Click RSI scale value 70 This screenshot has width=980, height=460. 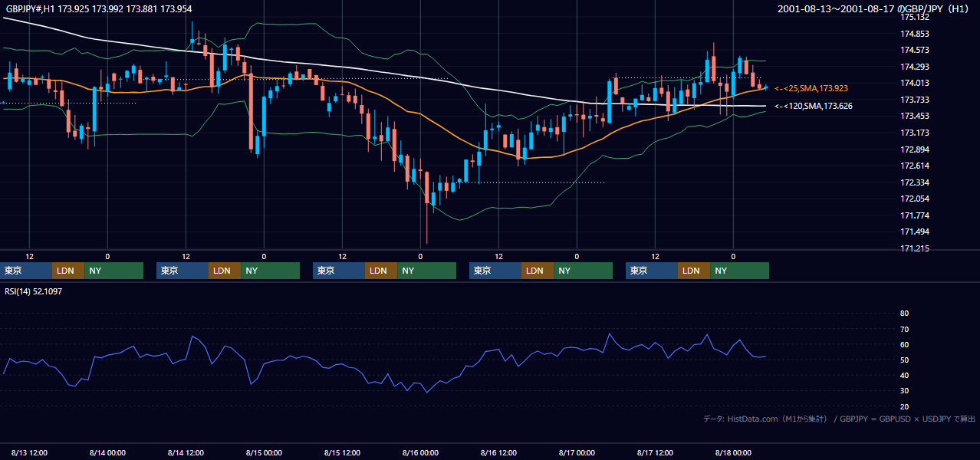tap(904, 329)
